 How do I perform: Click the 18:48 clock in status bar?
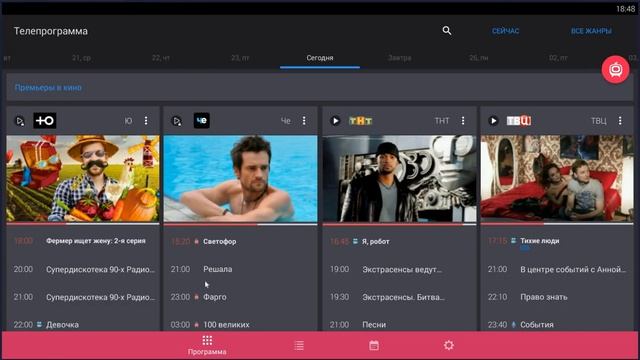[625, 9]
